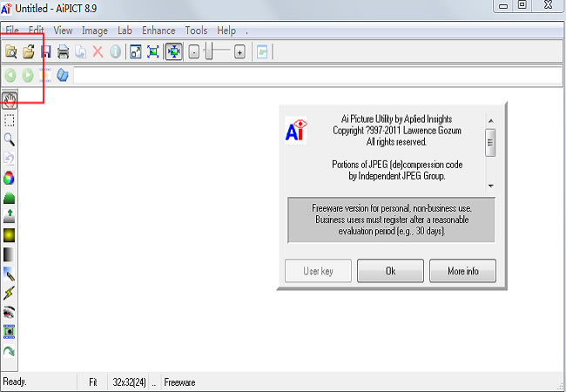The height and width of the screenshot is (392, 566).
Task: Click the More info button
Action: (462, 271)
